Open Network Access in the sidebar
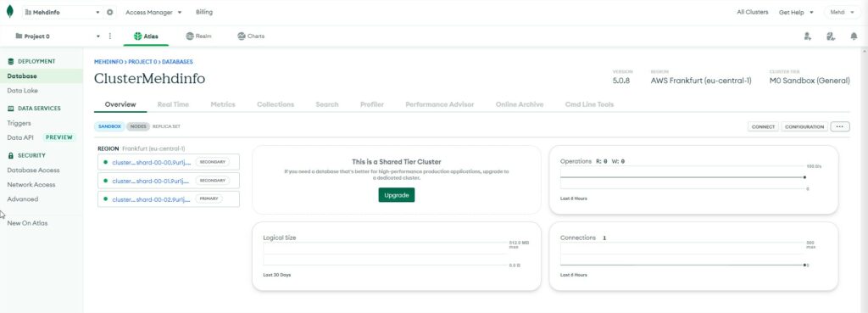Image resolution: width=868 pixels, height=313 pixels. point(31,184)
